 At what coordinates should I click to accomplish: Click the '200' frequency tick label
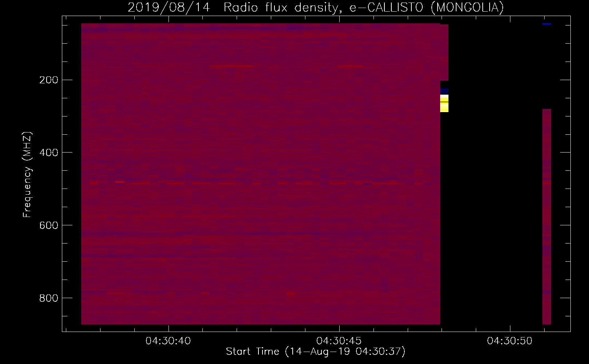click(x=49, y=80)
